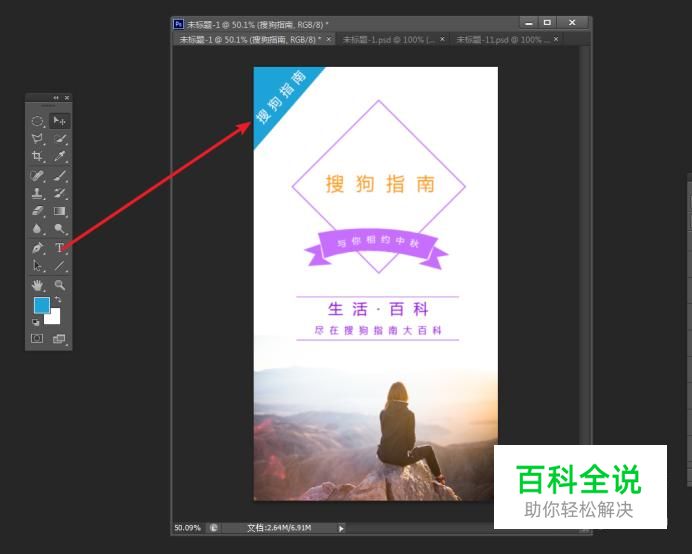Select the Polygonal Lasso tool

(x=38, y=139)
